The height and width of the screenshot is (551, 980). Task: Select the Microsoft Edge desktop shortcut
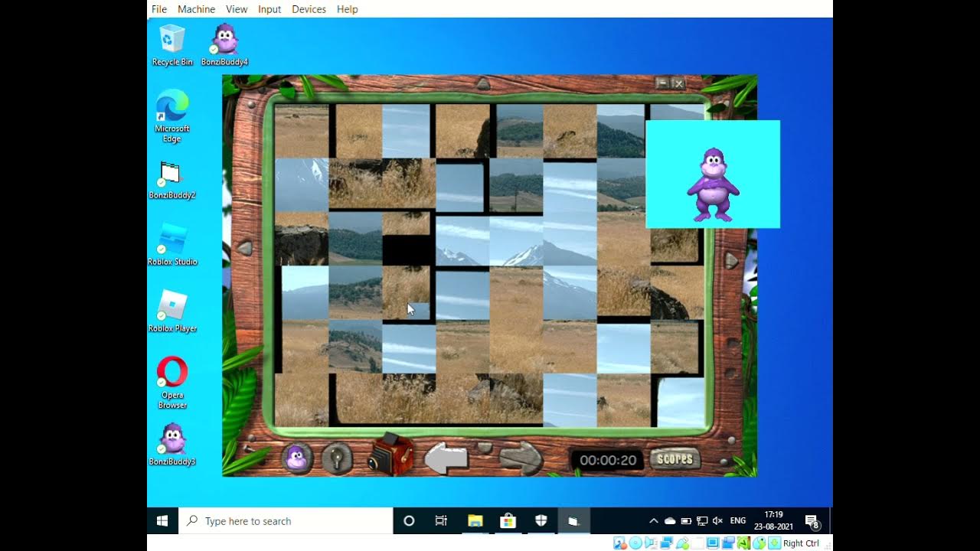172,116
